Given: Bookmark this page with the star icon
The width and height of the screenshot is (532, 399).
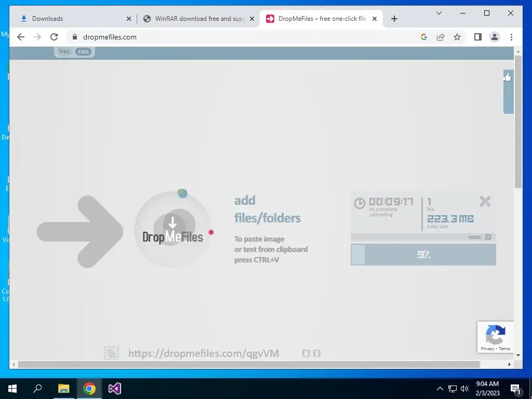Looking at the screenshot, I should click(x=457, y=37).
